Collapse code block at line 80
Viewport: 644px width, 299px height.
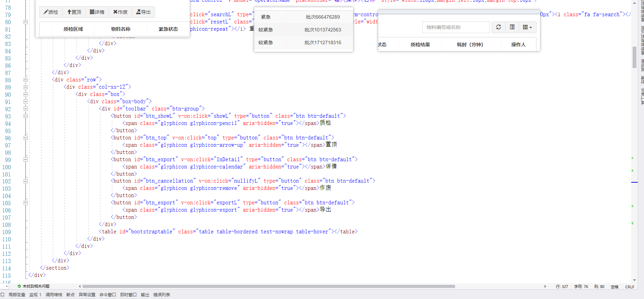pyautogui.click(x=26, y=22)
